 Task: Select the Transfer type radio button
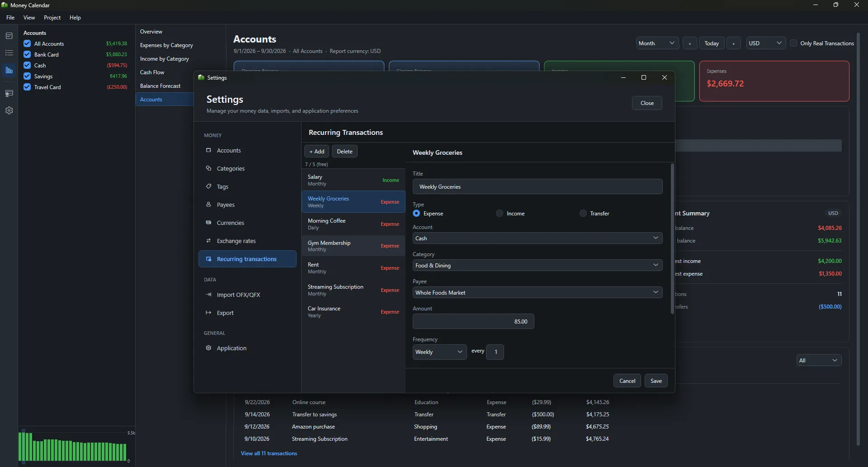tap(583, 213)
